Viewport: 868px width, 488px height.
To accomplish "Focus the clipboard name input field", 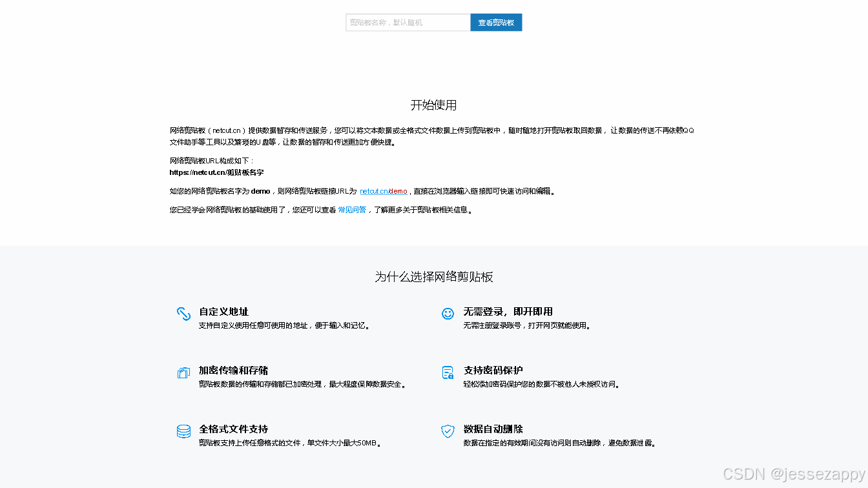I will tap(408, 23).
